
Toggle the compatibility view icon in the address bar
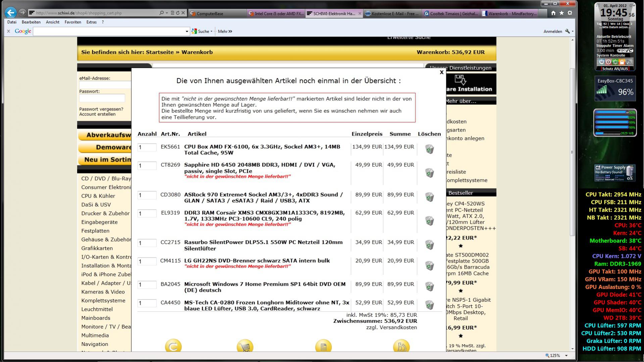click(x=172, y=13)
